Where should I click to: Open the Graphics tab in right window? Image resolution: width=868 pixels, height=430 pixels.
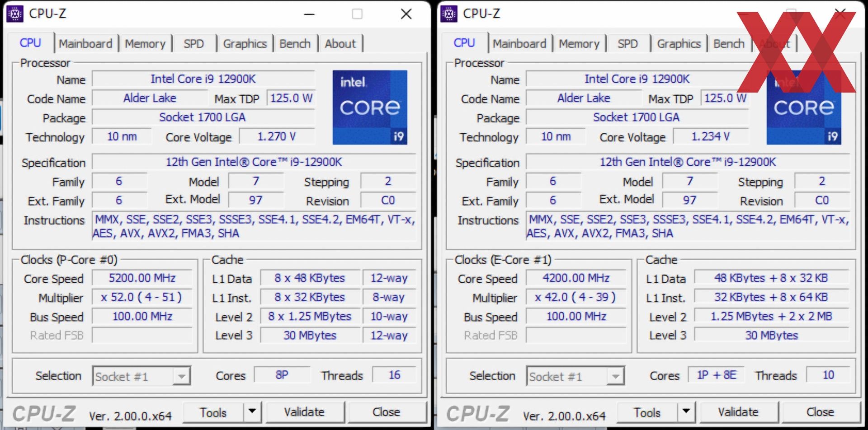click(679, 43)
